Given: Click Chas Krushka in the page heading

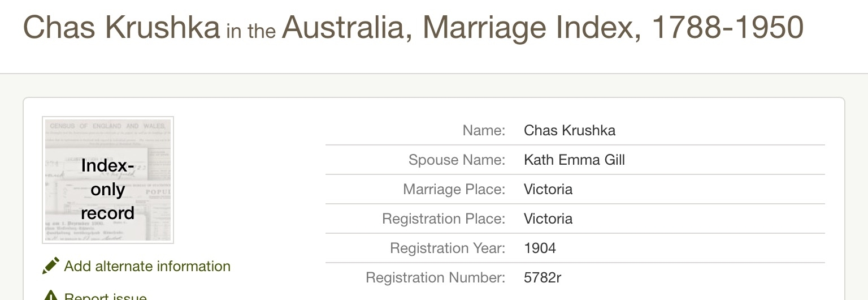Looking at the screenshot, I should [x=121, y=27].
